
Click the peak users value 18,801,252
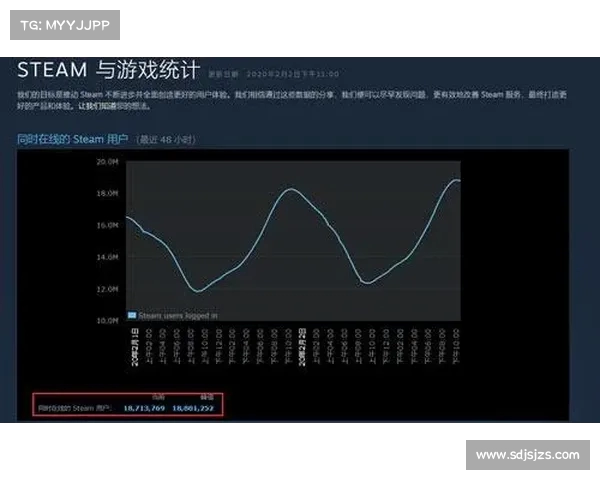coord(193,408)
